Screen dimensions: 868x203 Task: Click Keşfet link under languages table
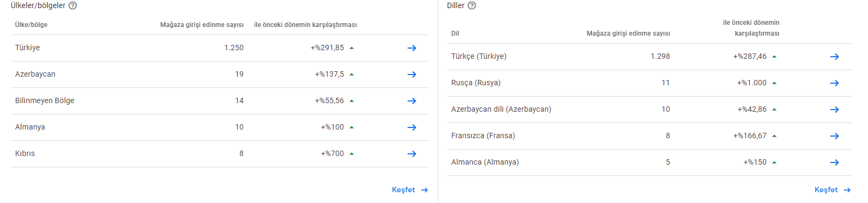pos(832,190)
